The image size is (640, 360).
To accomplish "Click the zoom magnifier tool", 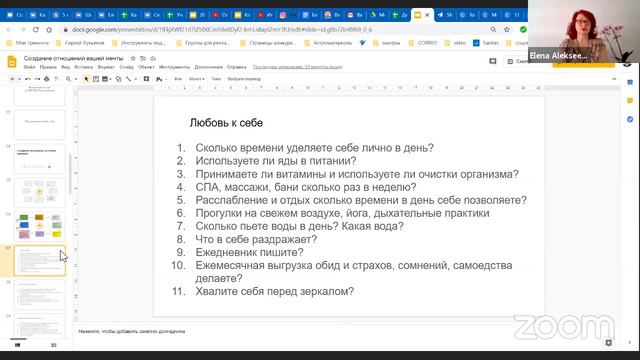I will pyautogui.click(x=69, y=79).
